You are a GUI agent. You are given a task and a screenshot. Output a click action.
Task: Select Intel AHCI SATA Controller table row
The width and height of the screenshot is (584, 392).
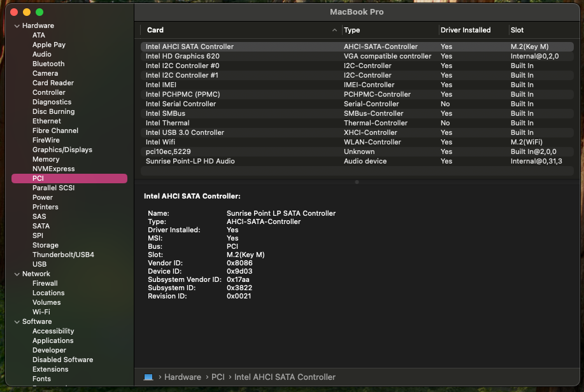point(357,46)
